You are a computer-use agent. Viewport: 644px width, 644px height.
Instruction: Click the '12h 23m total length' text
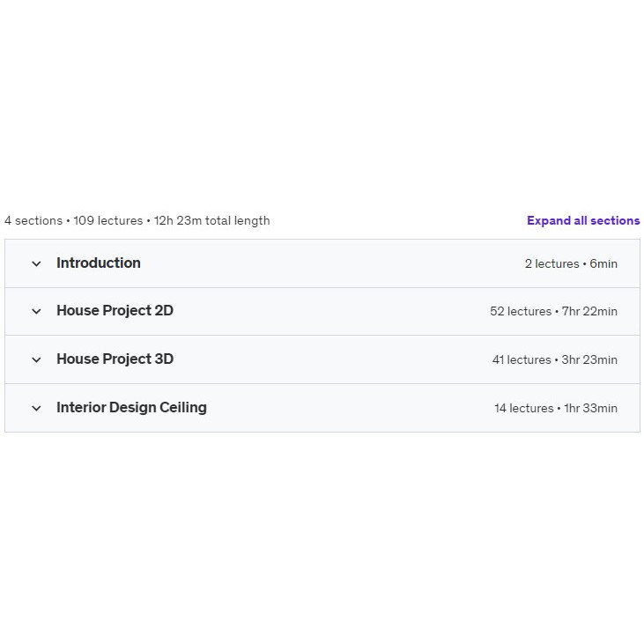click(x=211, y=221)
